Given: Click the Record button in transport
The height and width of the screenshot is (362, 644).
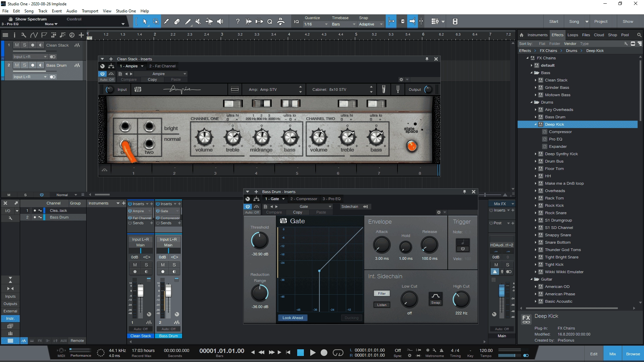Looking at the screenshot, I should pyautogui.click(x=324, y=353).
